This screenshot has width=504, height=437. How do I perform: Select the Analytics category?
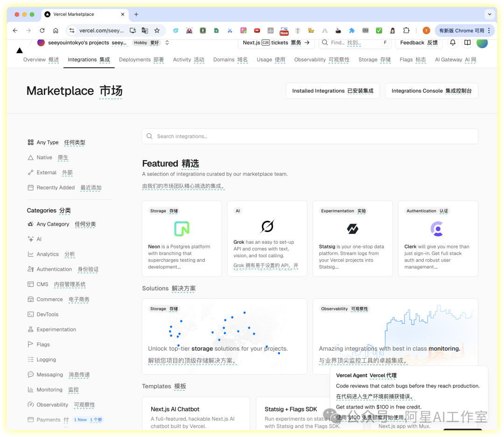(x=51, y=254)
